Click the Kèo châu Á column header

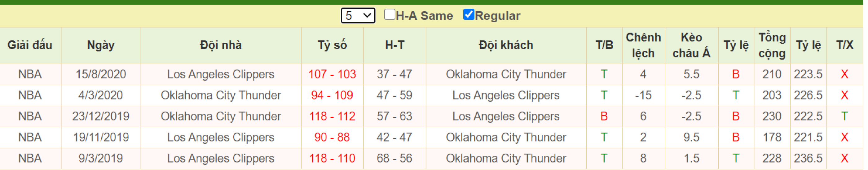691,45
